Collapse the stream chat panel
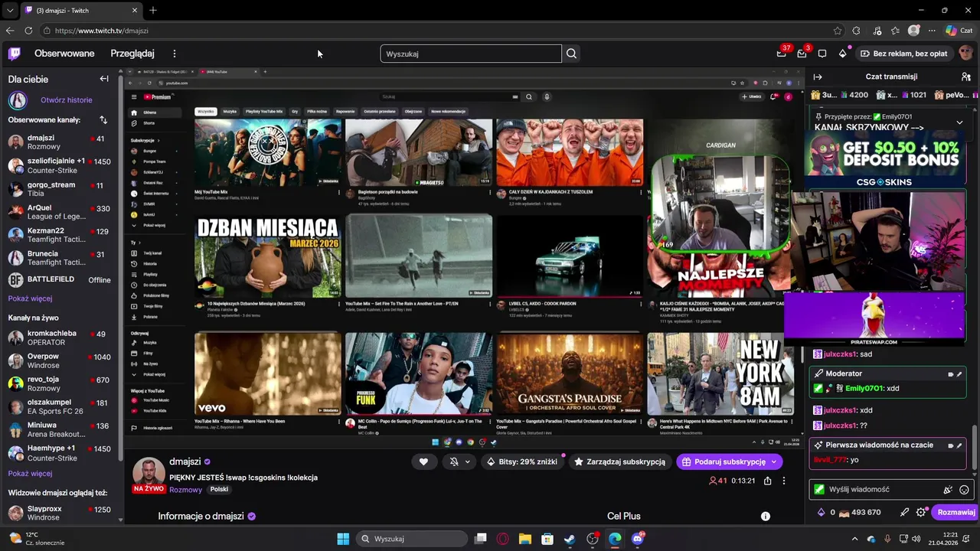The width and height of the screenshot is (980, 551). (x=818, y=77)
